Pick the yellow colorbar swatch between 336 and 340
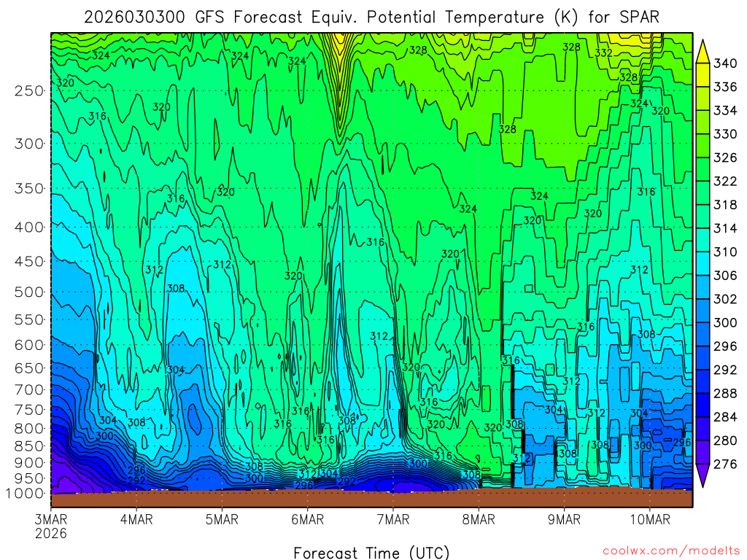The width and height of the screenshot is (747, 560). pos(703,75)
